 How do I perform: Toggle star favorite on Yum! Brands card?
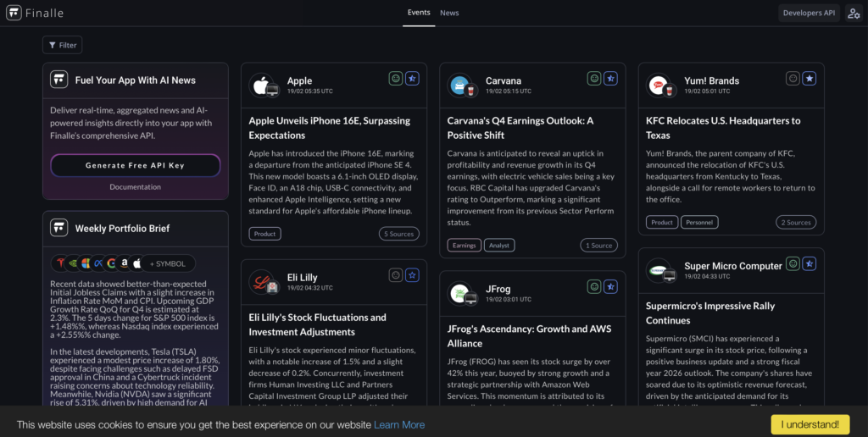click(x=810, y=79)
